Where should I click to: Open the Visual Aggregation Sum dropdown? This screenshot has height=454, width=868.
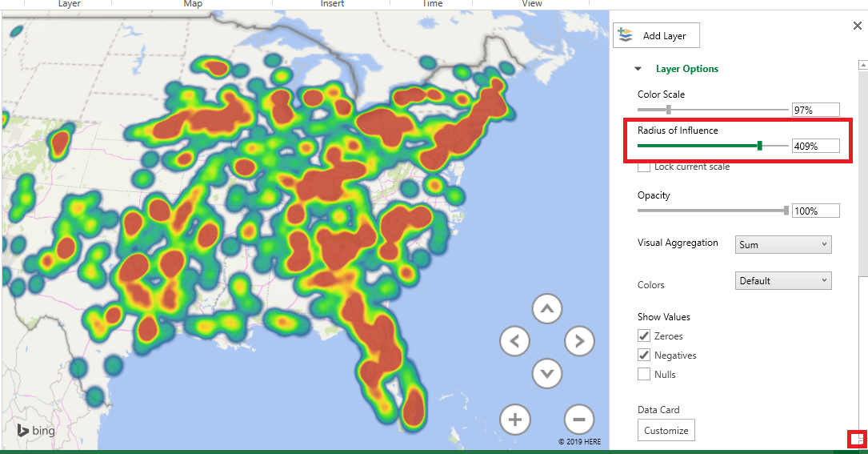point(782,244)
